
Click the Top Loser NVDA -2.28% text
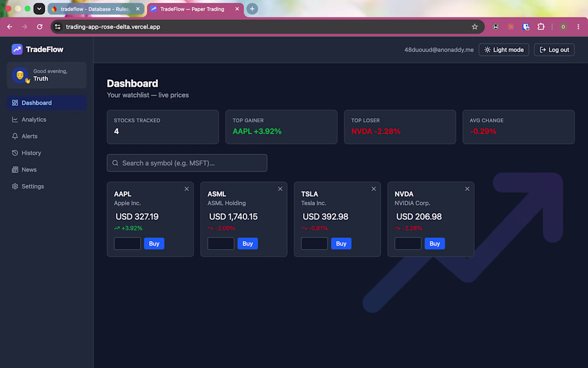coord(376,131)
